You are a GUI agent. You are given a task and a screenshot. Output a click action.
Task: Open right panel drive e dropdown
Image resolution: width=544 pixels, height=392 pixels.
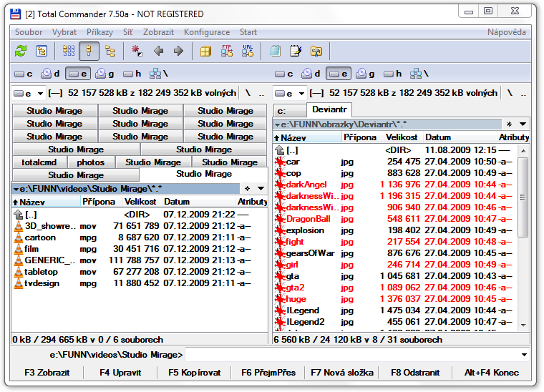(x=290, y=93)
